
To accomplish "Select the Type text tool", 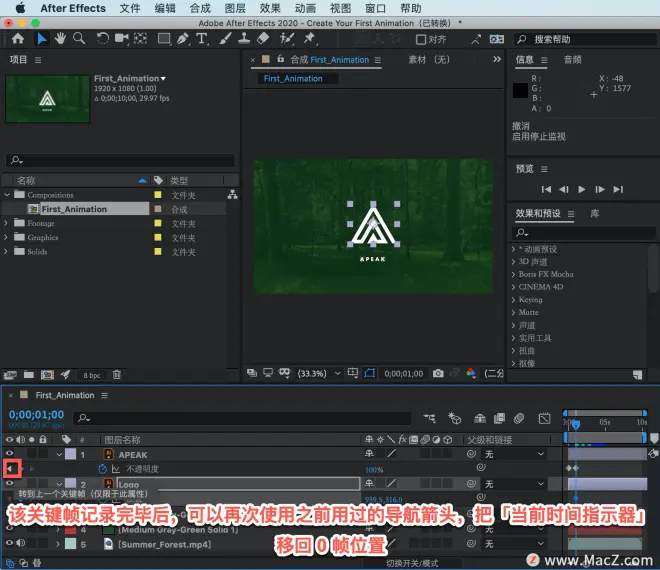I will pos(202,39).
